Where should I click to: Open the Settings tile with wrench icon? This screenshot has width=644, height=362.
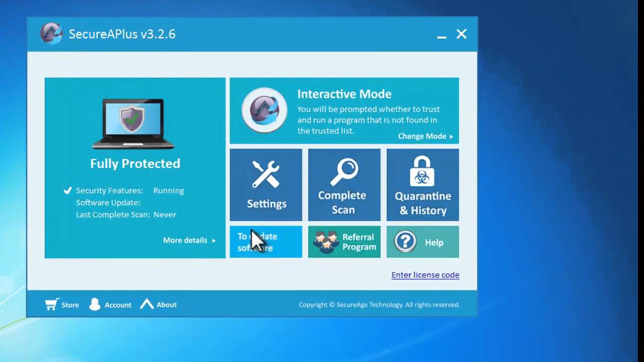click(266, 185)
